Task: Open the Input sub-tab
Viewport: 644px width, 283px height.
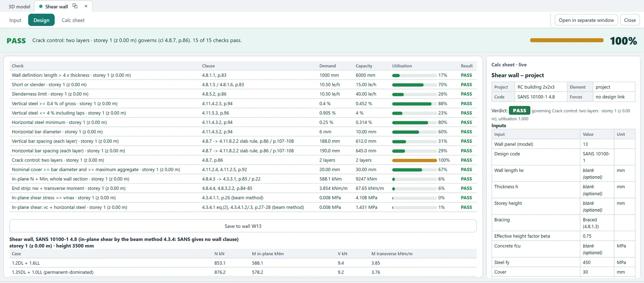Action: tap(15, 20)
